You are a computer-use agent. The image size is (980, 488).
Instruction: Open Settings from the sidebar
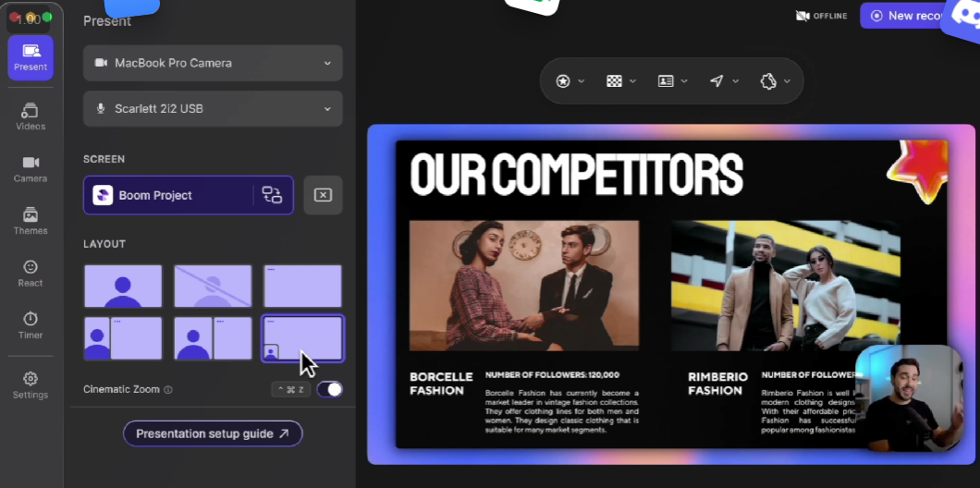(31, 384)
